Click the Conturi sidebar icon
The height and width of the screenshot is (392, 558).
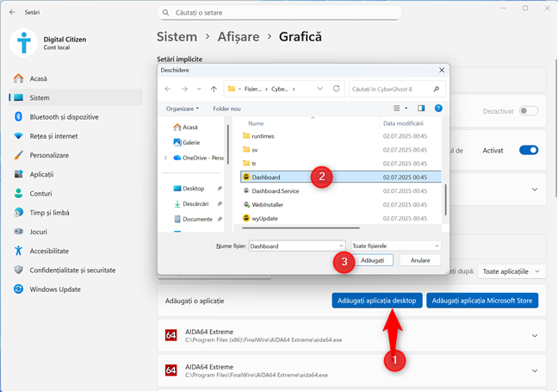coord(18,193)
